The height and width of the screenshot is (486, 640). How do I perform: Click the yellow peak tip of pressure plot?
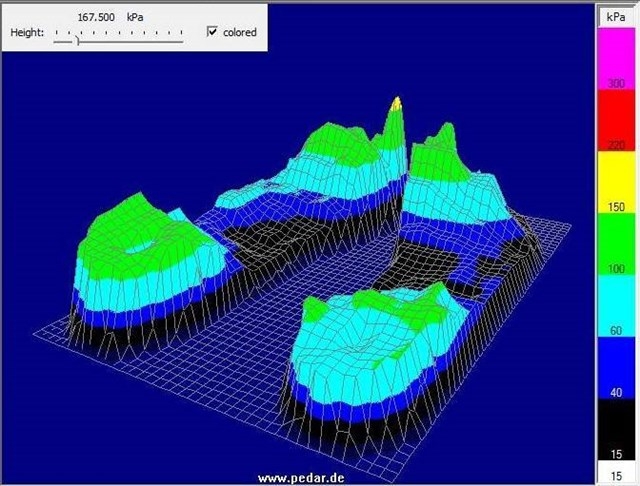pyautogui.click(x=396, y=104)
